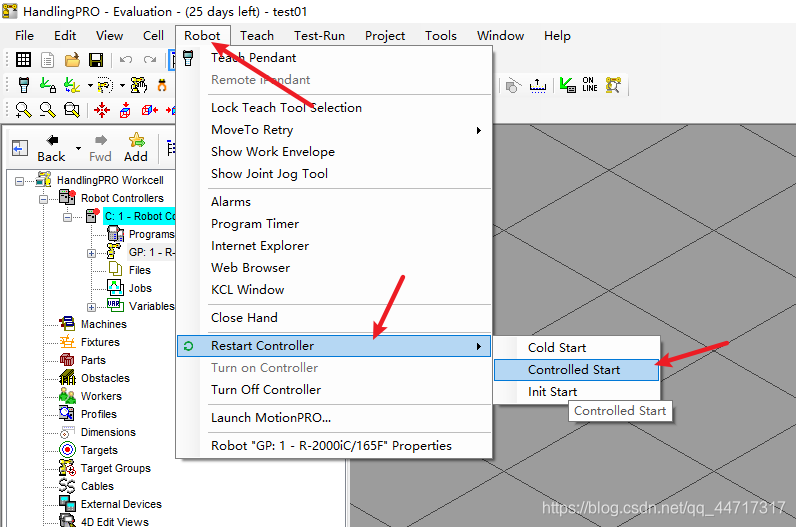
Task: Toggle the lock teach tool selection icon
Action: (48, 85)
